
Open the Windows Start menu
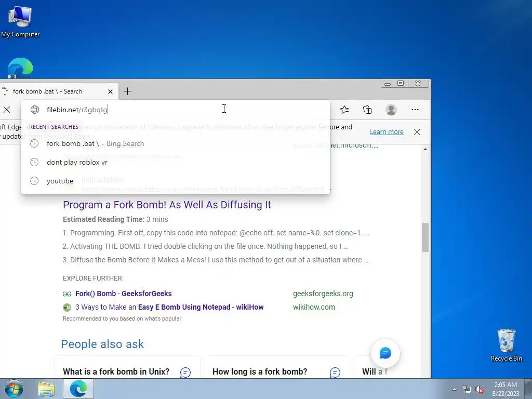(x=14, y=389)
